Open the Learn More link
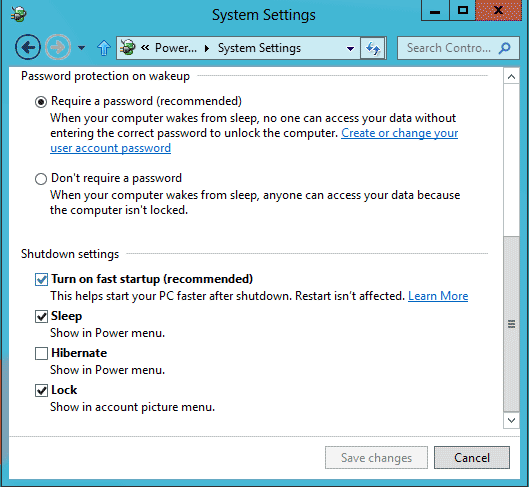Viewport: 529px width, 487px height. click(x=438, y=296)
